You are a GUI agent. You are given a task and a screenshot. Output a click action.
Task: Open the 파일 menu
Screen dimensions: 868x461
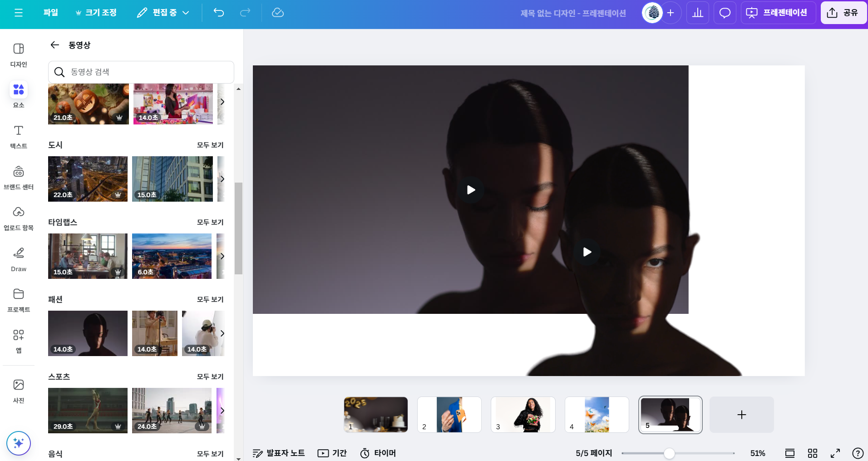(x=51, y=13)
